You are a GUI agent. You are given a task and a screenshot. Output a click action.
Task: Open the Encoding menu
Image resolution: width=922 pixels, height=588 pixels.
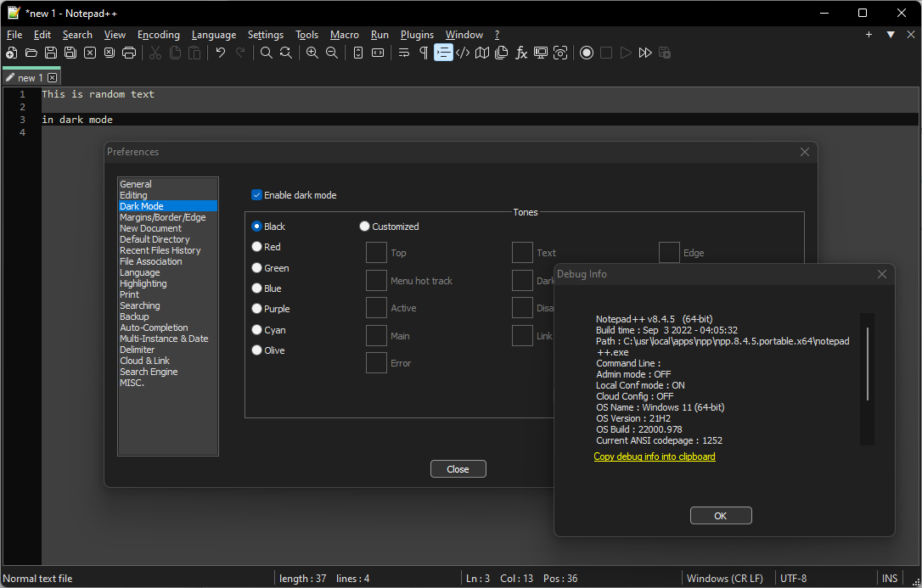click(158, 35)
